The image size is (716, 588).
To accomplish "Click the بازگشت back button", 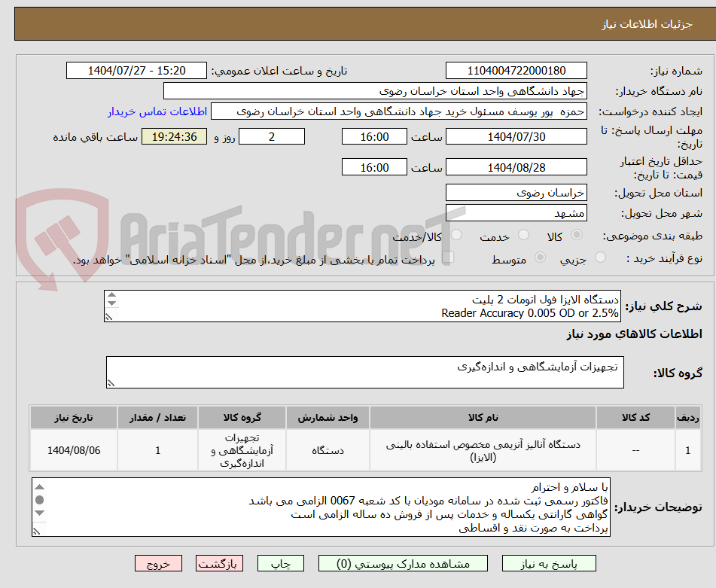I will click(219, 563).
